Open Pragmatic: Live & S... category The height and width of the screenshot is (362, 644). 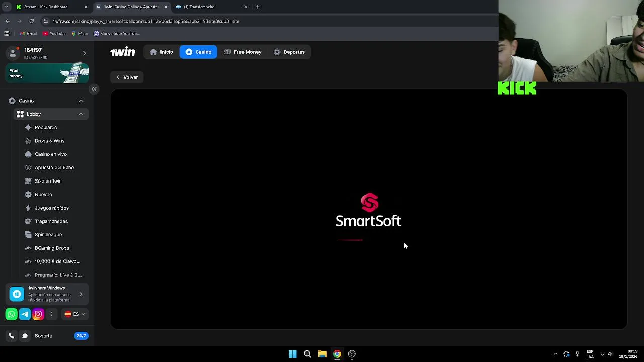58,275
